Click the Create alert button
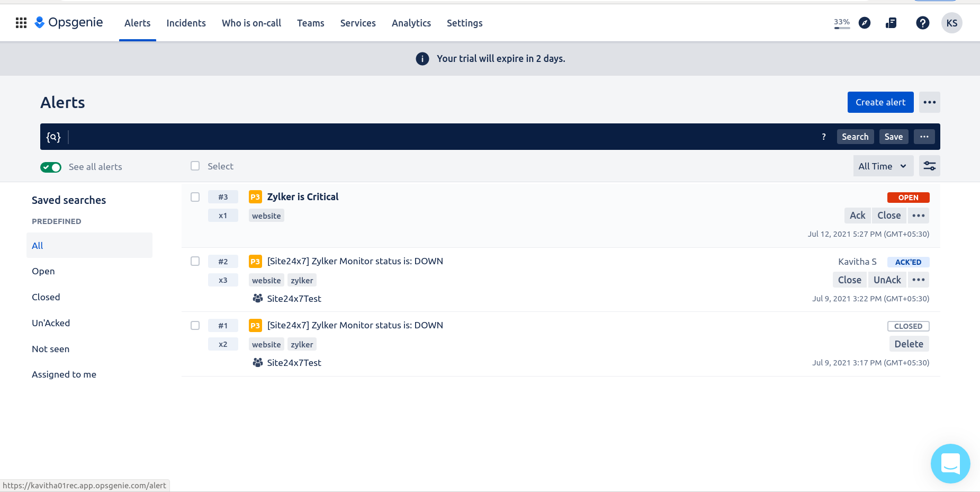 [x=880, y=102]
